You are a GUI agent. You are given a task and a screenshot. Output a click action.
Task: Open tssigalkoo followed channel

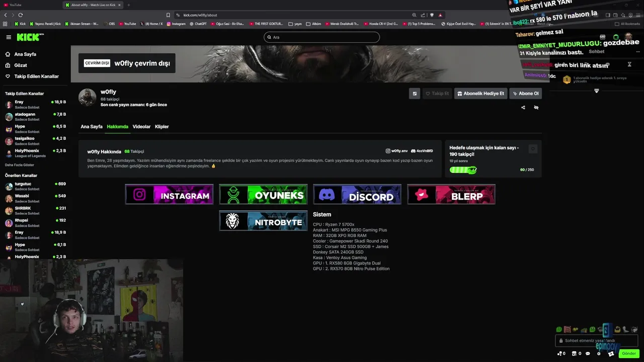[x=35, y=141]
